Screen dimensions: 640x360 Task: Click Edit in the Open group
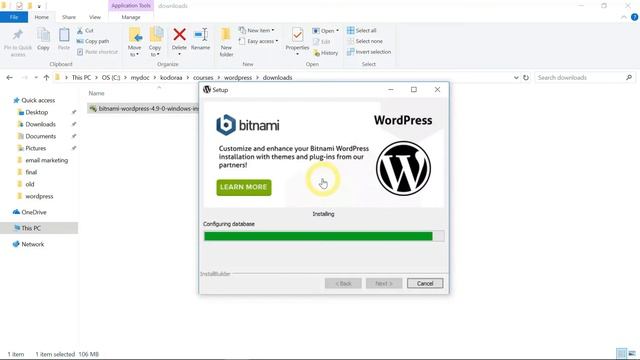(x=322, y=42)
